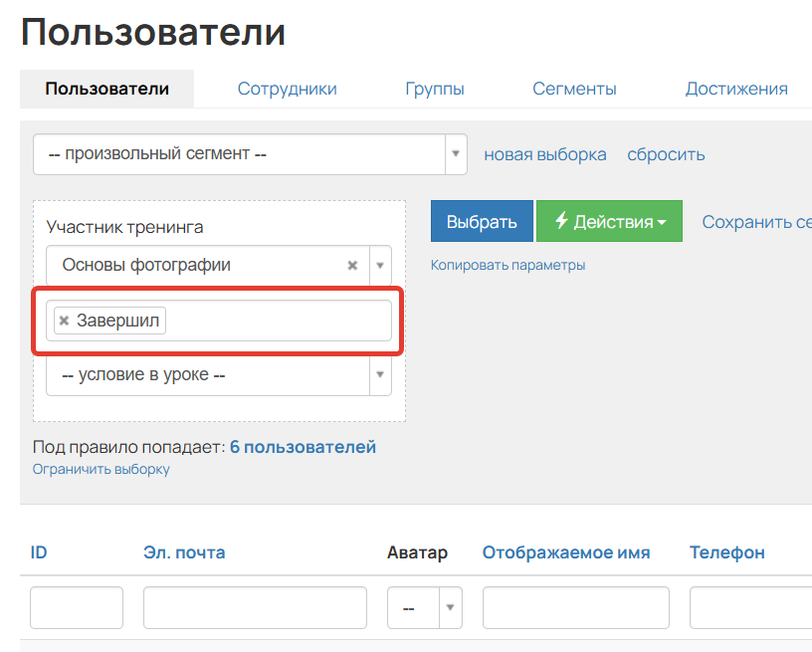Click the "Эл. почта" filter input field
Viewport: 812px width, 652px height.
(x=255, y=607)
